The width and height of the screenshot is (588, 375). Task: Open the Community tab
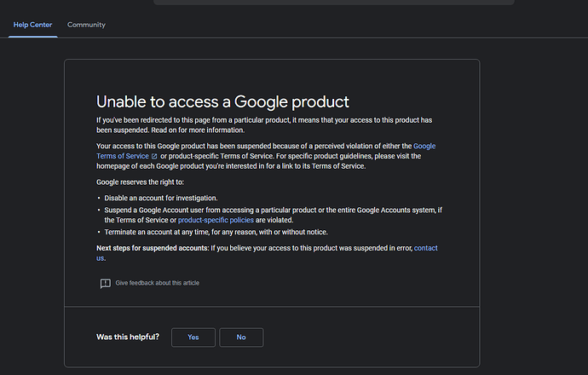tap(86, 25)
